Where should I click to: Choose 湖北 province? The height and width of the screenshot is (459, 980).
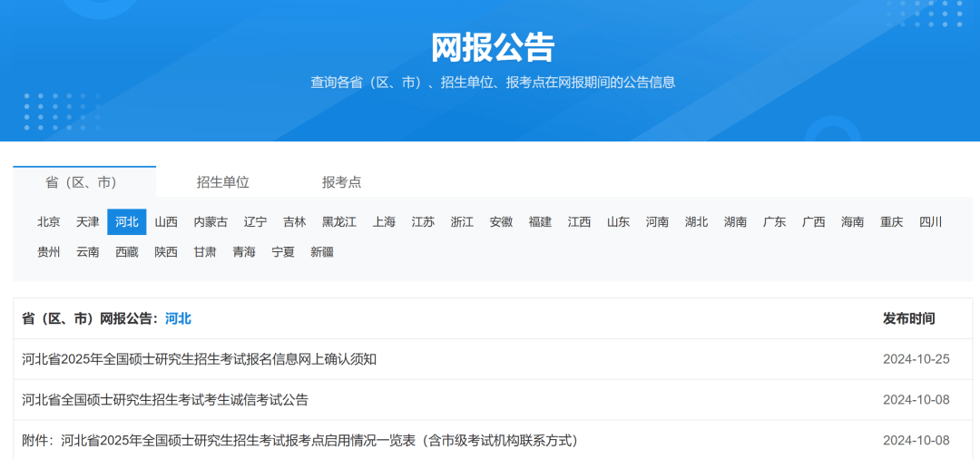tap(696, 221)
